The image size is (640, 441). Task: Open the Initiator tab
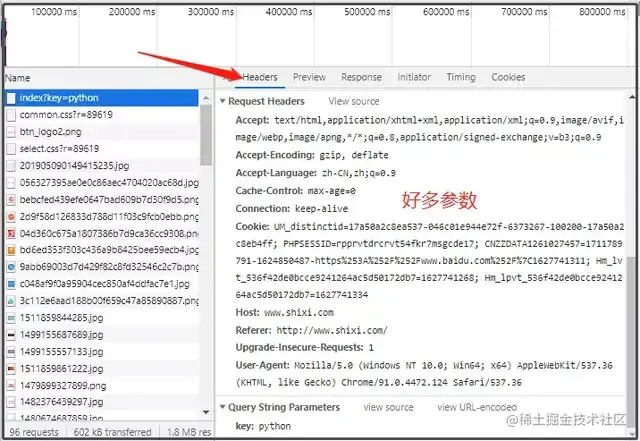click(414, 77)
